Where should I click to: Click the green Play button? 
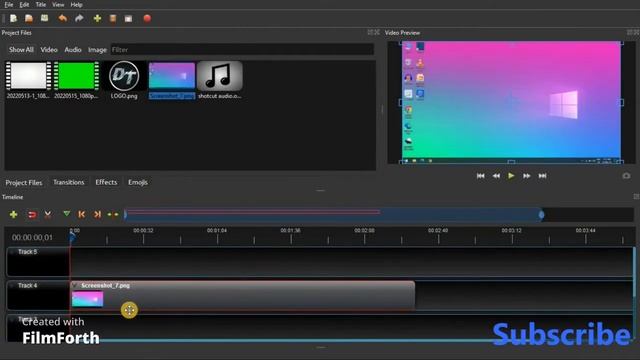point(511,176)
